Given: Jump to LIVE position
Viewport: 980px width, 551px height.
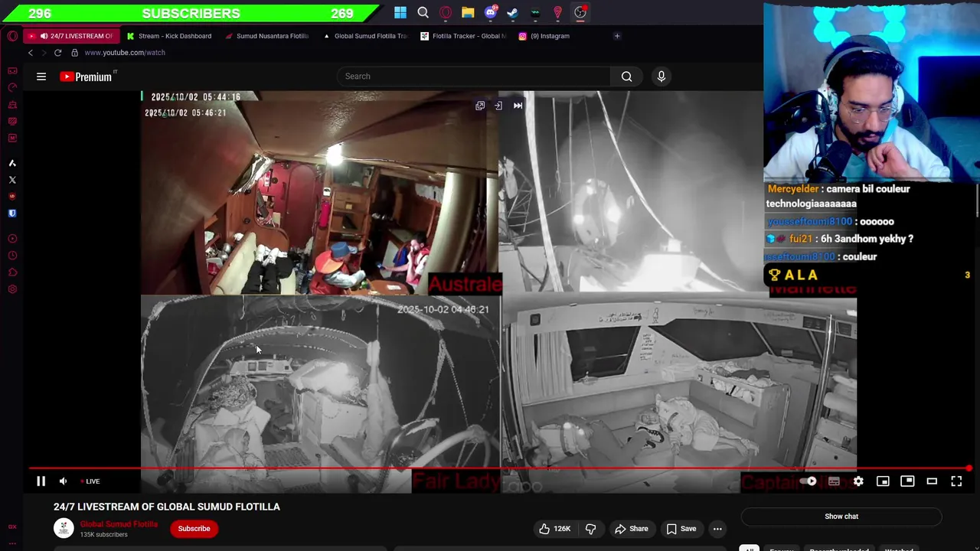Looking at the screenshot, I should pos(90,481).
